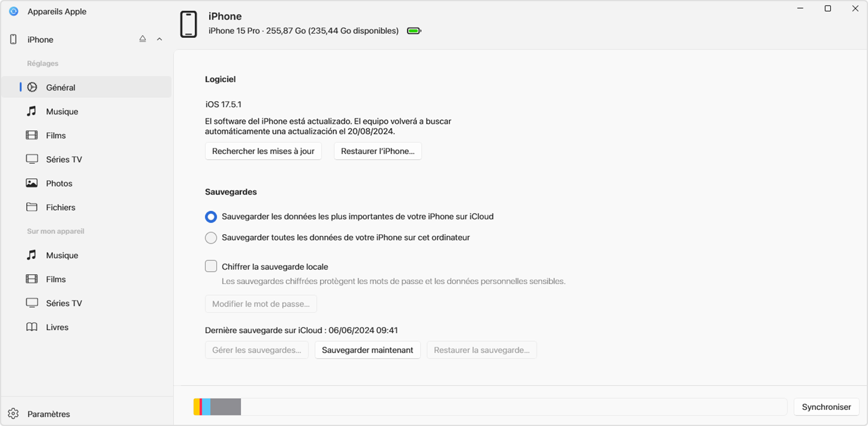Click the Général gear icon

pos(32,87)
